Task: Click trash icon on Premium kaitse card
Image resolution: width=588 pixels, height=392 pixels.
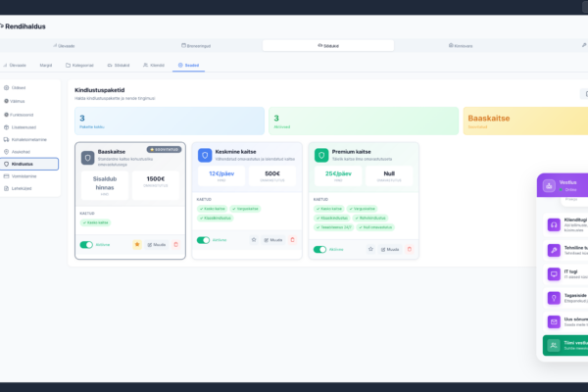Action: 410,249
